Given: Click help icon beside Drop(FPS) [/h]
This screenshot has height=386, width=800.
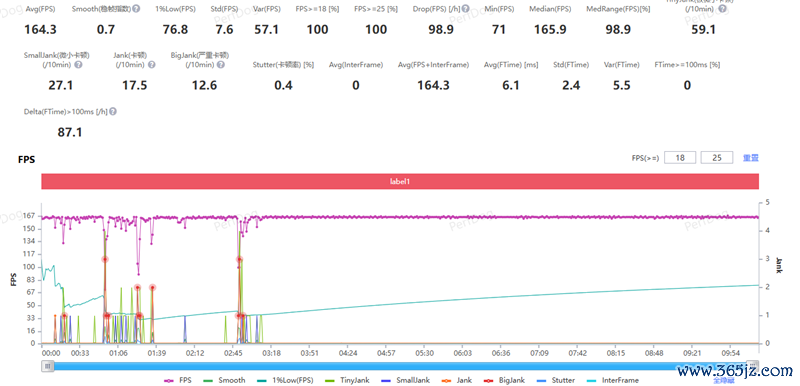Looking at the screenshot, I should [466, 9].
